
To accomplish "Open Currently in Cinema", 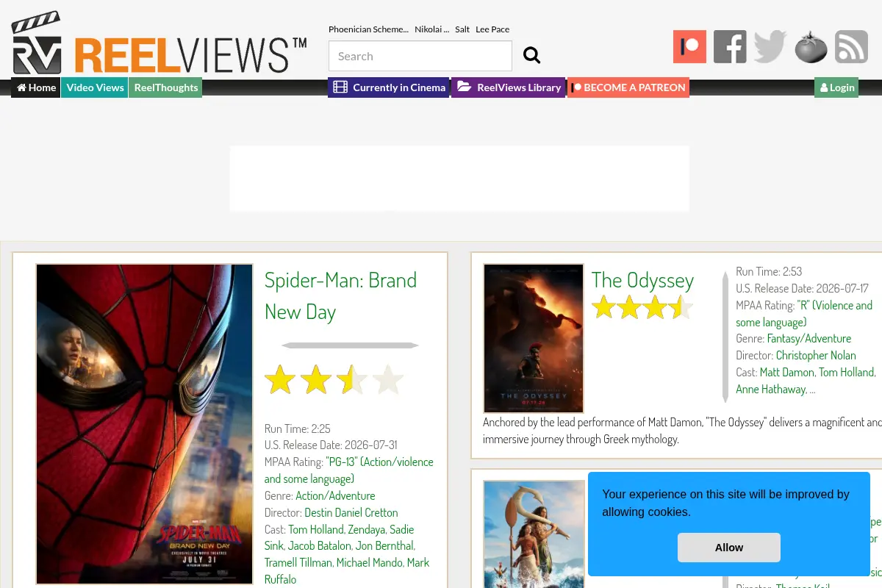I will [x=389, y=87].
